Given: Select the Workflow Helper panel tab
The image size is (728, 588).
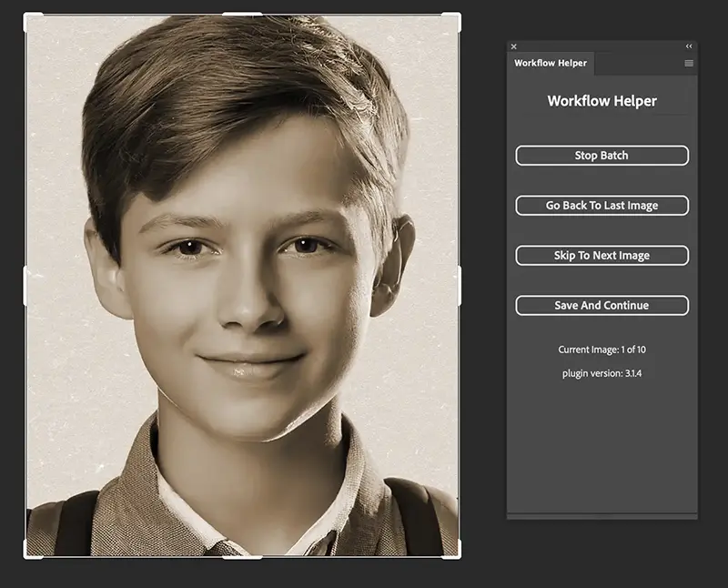Looking at the screenshot, I should tap(551, 63).
